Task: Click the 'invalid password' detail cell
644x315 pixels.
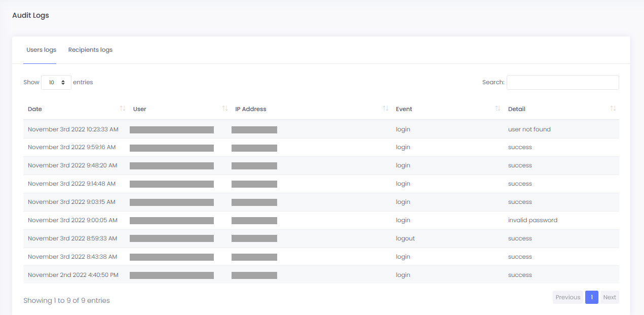Action: pyautogui.click(x=533, y=220)
